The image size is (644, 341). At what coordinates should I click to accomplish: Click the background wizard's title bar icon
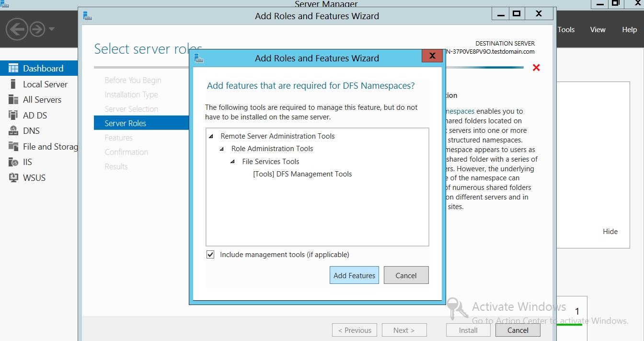tap(87, 16)
